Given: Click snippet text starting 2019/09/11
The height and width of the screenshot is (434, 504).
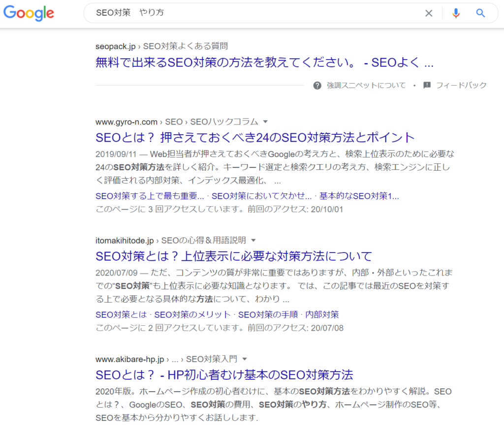Looking at the screenshot, I should [x=275, y=167].
